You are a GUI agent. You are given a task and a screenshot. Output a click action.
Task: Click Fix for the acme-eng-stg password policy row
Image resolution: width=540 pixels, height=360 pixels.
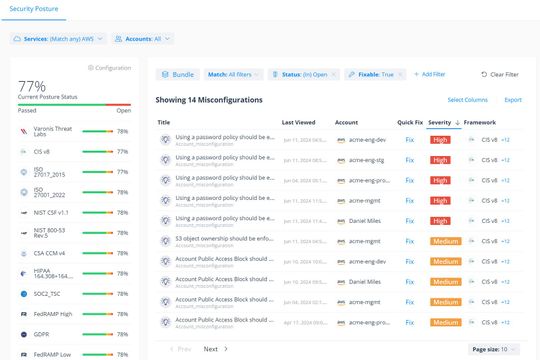pyautogui.click(x=409, y=160)
